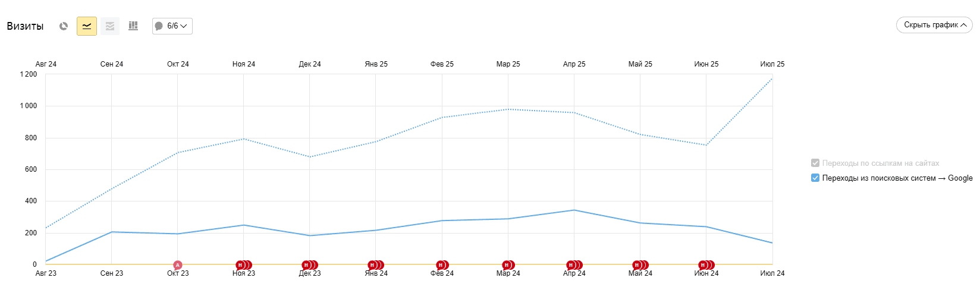Click the 'H' note marker at Июн 24
Viewport: 980px width, 290px height.
pos(703,265)
